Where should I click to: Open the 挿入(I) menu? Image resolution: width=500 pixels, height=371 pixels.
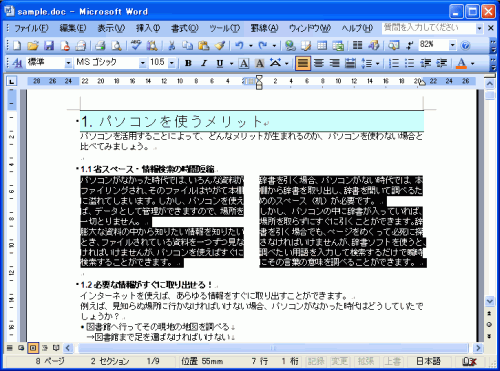click(x=148, y=28)
